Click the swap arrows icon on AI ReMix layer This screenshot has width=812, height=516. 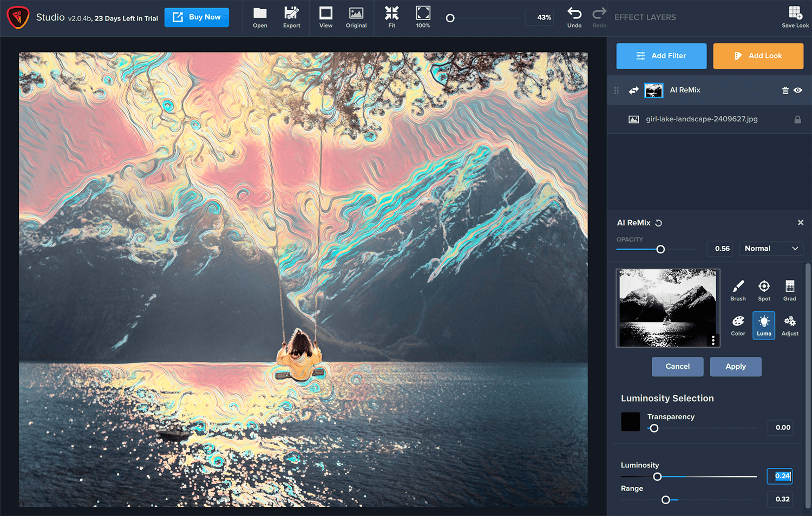pyautogui.click(x=633, y=90)
